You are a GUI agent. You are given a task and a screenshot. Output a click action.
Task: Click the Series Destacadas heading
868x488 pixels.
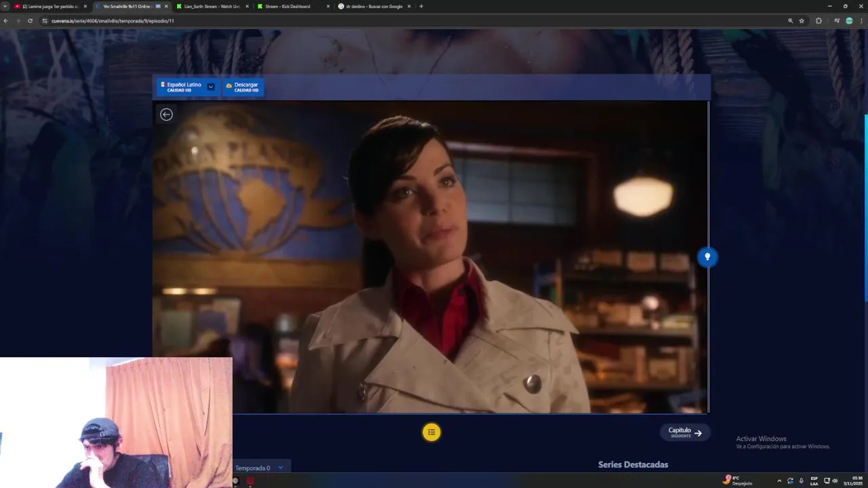(633, 464)
